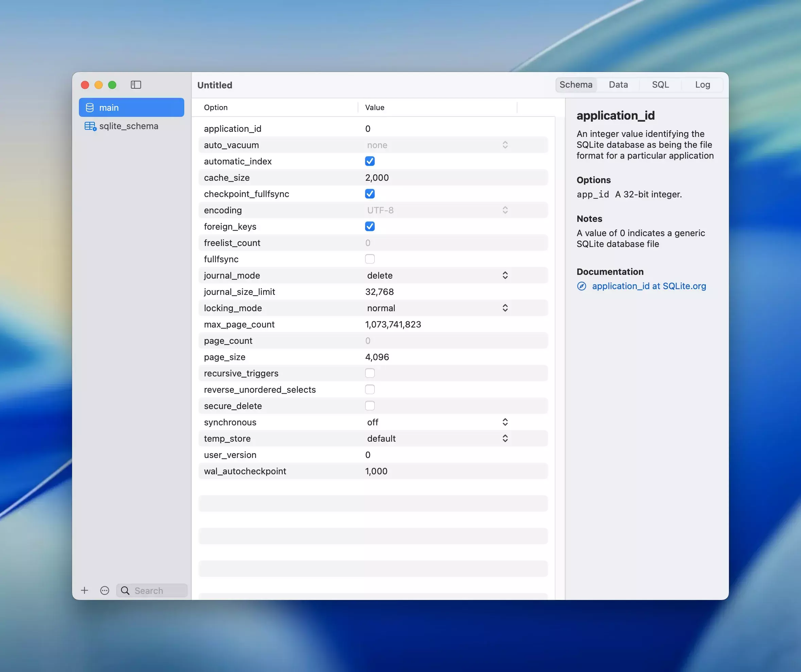Uncheck the automatic_index checkbox
The width and height of the screenshot is (801, 672).
point(370,161)
